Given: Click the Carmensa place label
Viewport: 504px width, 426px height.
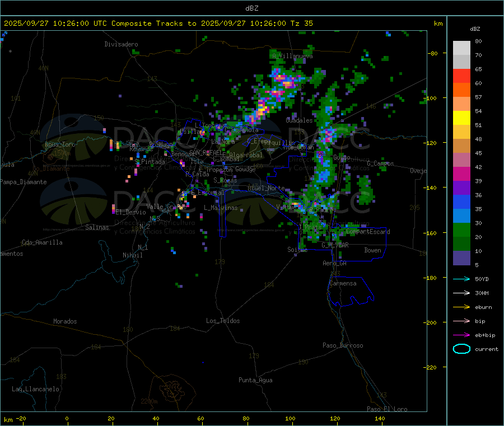Looking at the screenshot, I should 343,283.
